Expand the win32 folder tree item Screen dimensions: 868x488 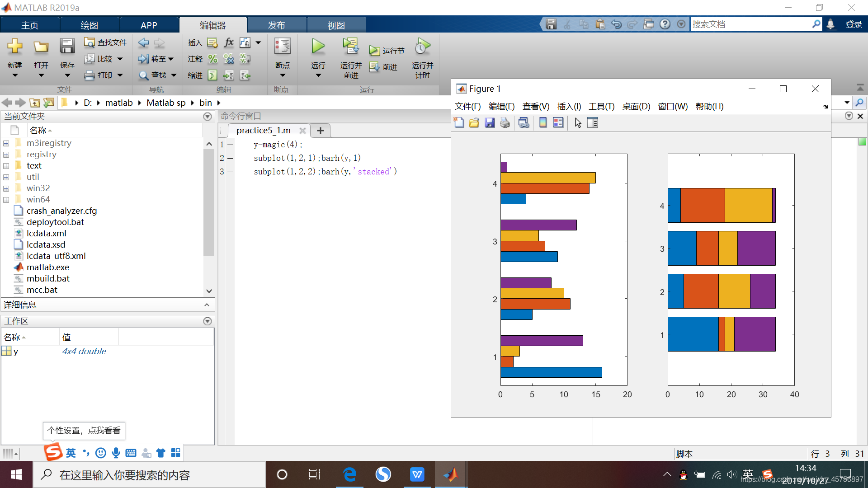pos(7,188)
